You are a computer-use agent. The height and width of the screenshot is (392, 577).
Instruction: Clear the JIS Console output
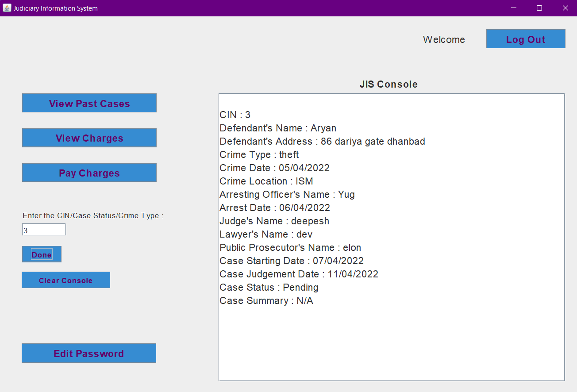(x=66, y=280)
